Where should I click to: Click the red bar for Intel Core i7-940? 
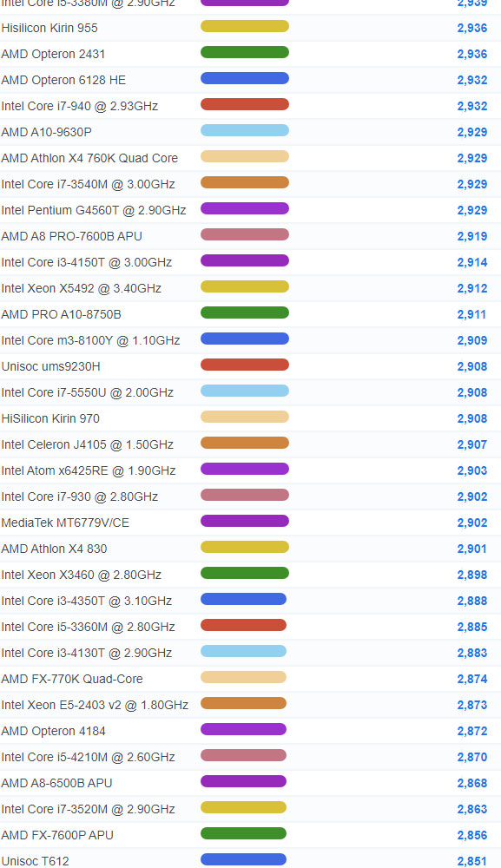pyautogui.click(x=245, y=104)
